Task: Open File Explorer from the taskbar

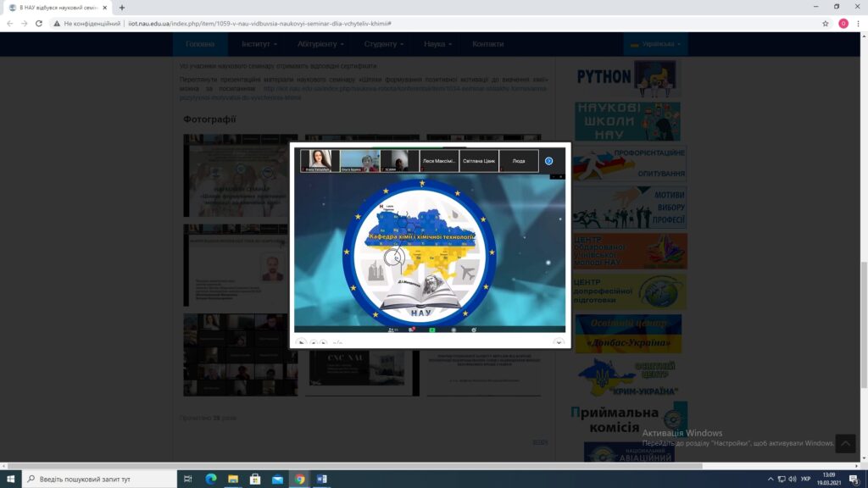Action: (233, 479)
